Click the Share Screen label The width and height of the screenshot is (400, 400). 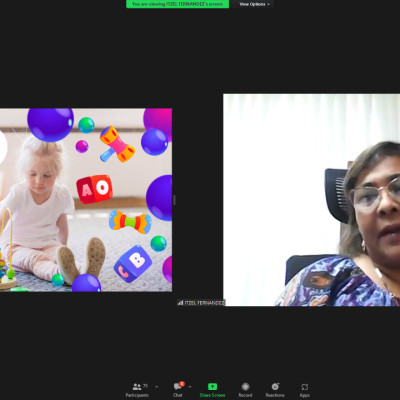(x=212, y=395)
